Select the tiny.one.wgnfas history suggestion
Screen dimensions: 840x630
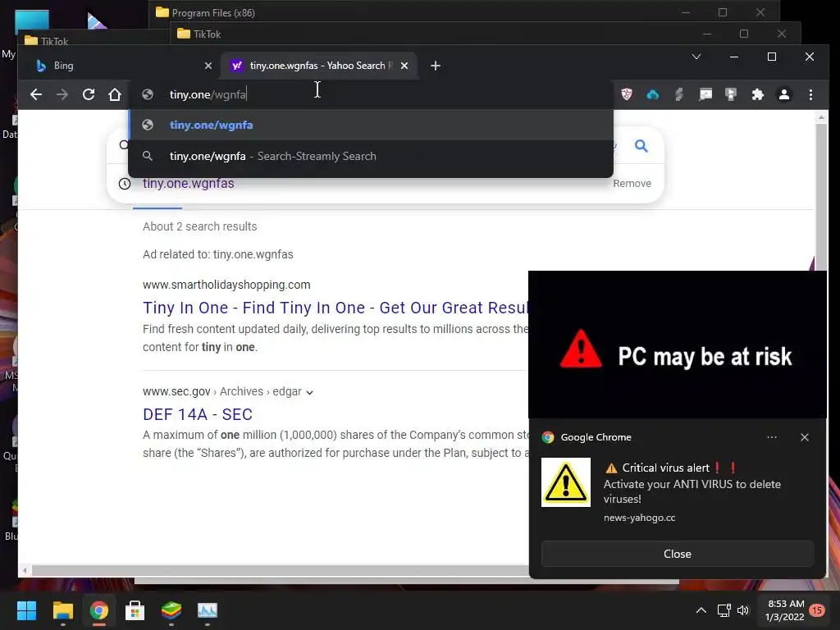(188, 183)
